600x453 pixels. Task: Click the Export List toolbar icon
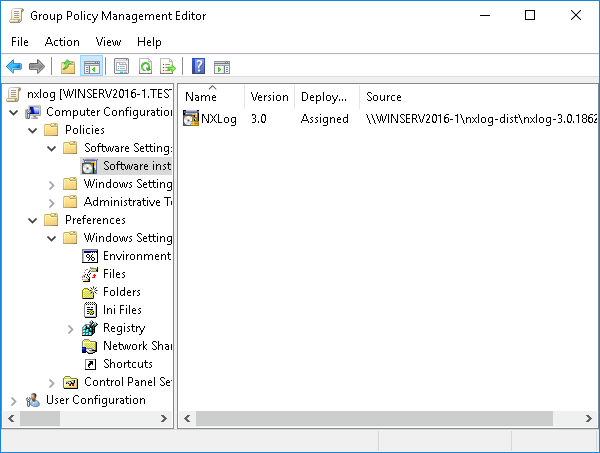[169, 67]
